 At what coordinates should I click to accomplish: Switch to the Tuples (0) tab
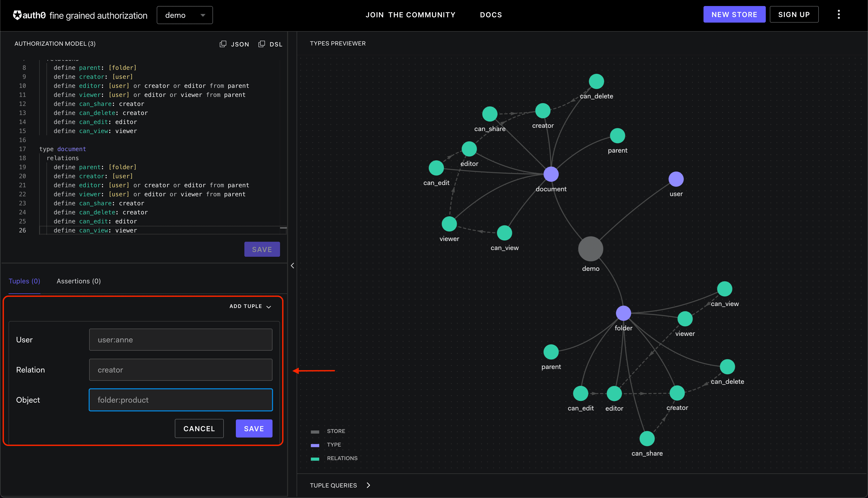pos(24,281)
